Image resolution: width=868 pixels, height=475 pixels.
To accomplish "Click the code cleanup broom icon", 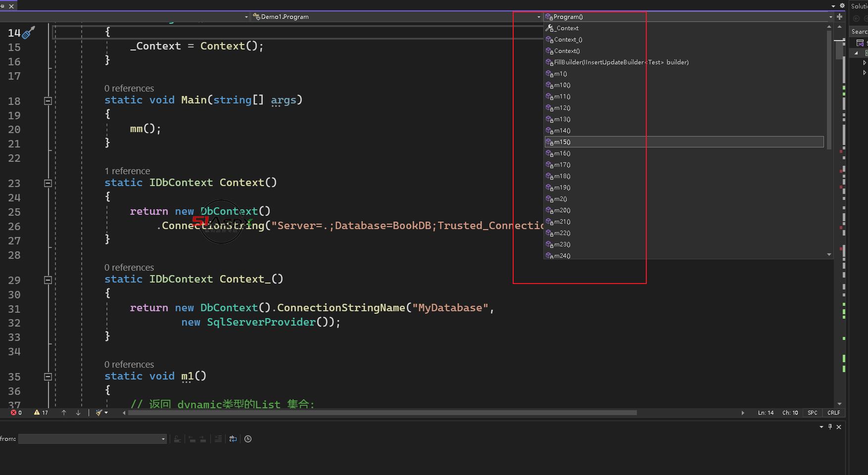I will 99,413.
